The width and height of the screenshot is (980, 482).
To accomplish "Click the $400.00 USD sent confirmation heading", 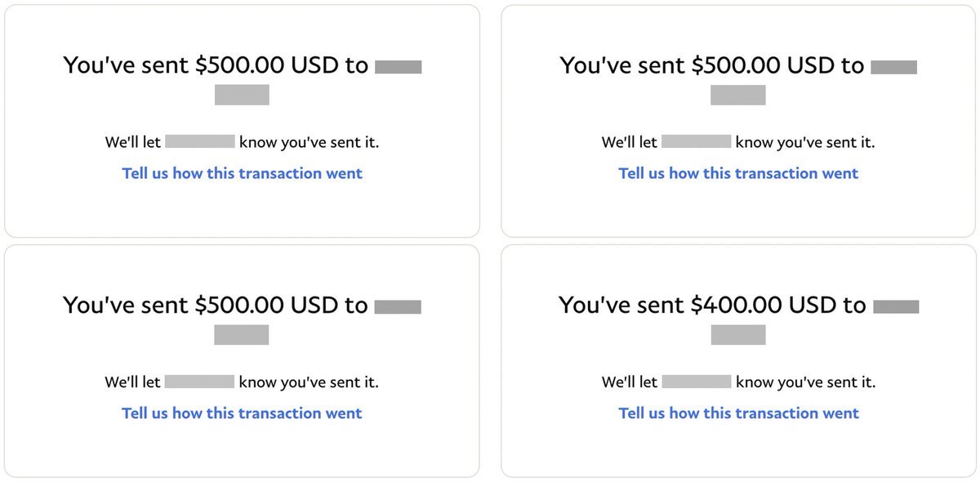I will pyautogui.click(x=712, y=306).
